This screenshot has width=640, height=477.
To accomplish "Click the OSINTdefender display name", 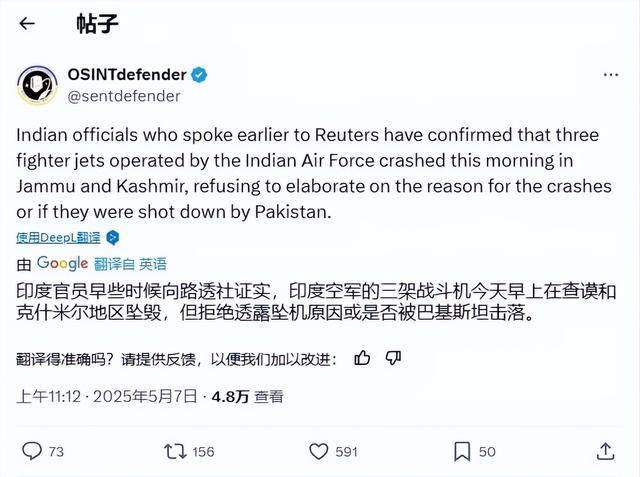I will pyautogui.click(x=127, y=76).
